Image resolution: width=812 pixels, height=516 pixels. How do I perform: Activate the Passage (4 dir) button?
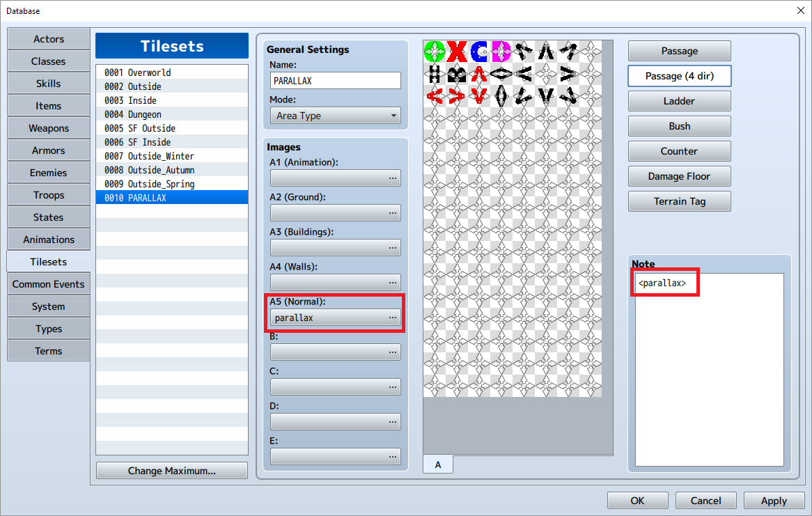[x=680, y=76]
